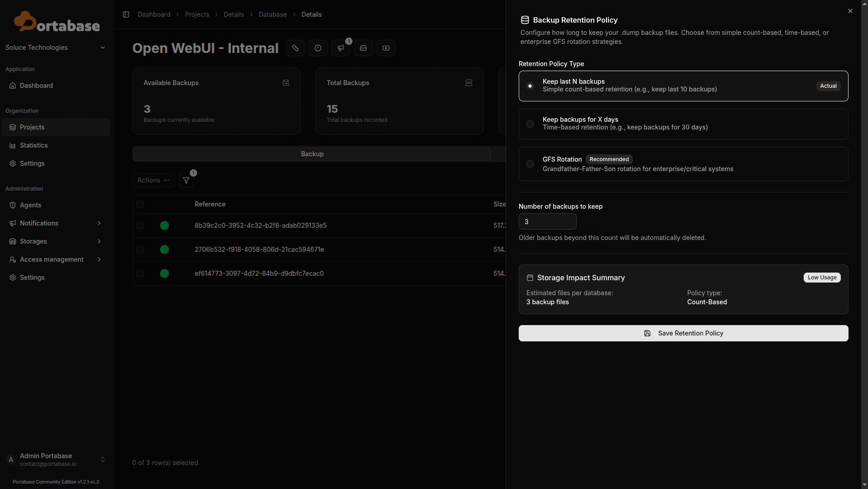
Task: Open Agents in sidebar
Action: click(x=56, y=205)
